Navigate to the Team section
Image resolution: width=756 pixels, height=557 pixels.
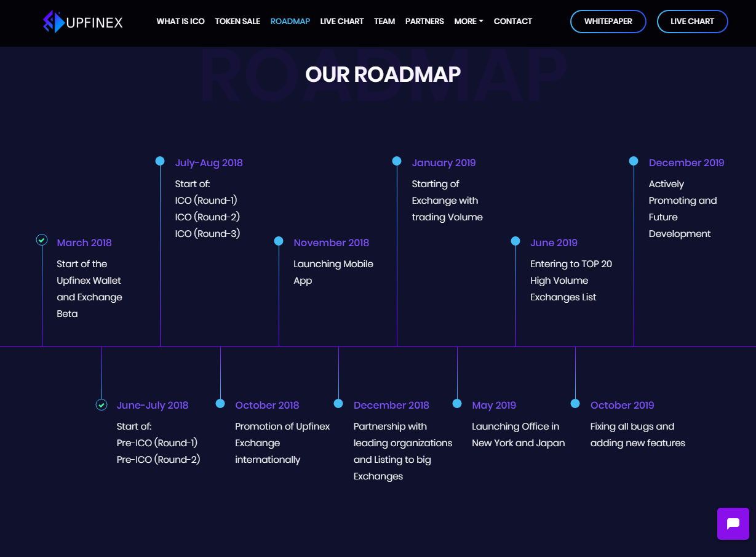coord(384,21)
